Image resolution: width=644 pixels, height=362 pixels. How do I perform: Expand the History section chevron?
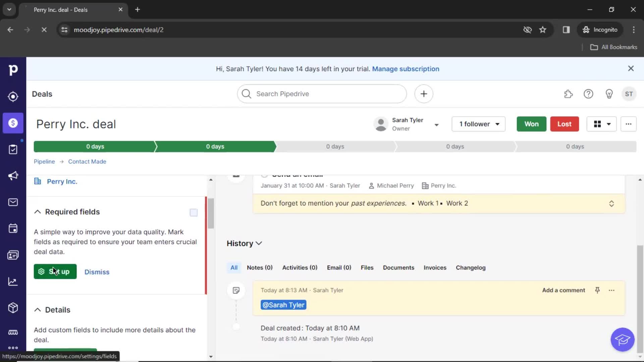[x=258, y=243]
